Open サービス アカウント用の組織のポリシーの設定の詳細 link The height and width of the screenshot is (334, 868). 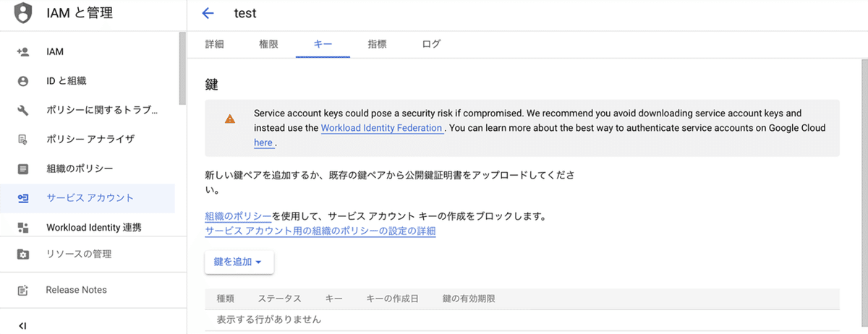(x=320, y=231)
